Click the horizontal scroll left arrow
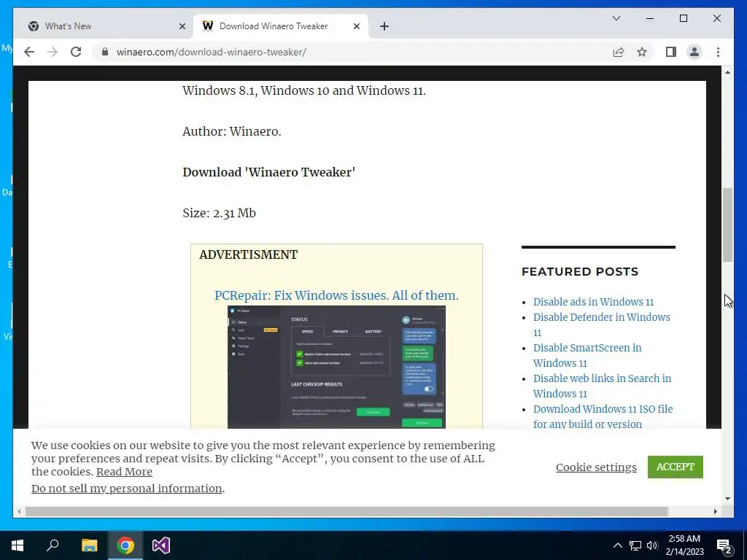Viewport: 747px width, 560px height. (18, 511)
